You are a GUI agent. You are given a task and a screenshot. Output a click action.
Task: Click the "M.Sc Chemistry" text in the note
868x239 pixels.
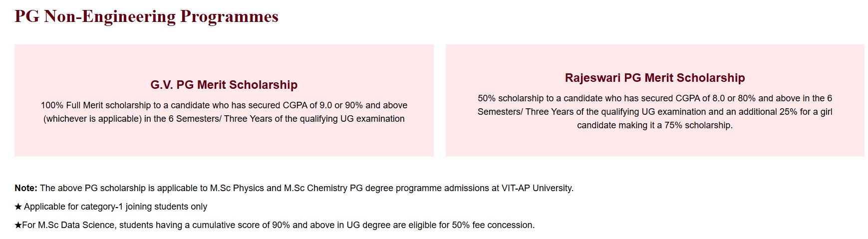tap(314, 188)
